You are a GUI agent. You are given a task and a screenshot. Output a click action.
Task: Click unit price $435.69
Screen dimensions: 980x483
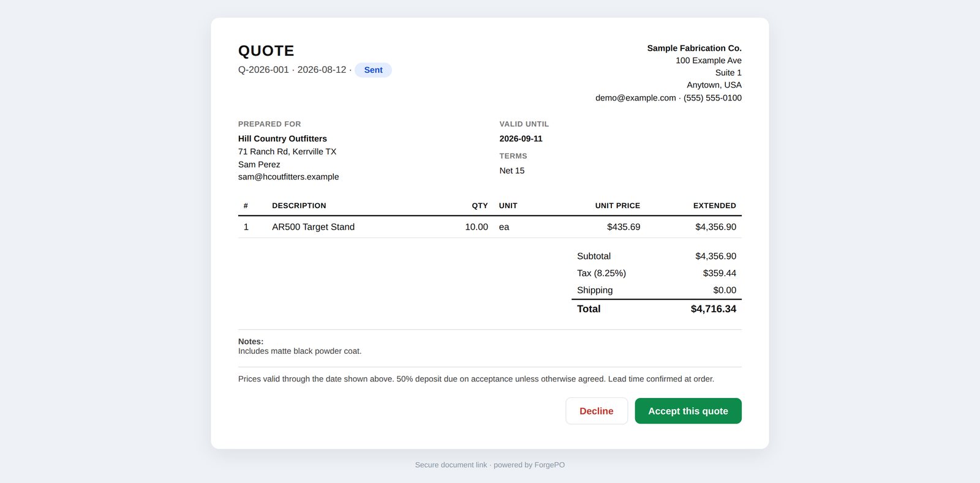624,227
